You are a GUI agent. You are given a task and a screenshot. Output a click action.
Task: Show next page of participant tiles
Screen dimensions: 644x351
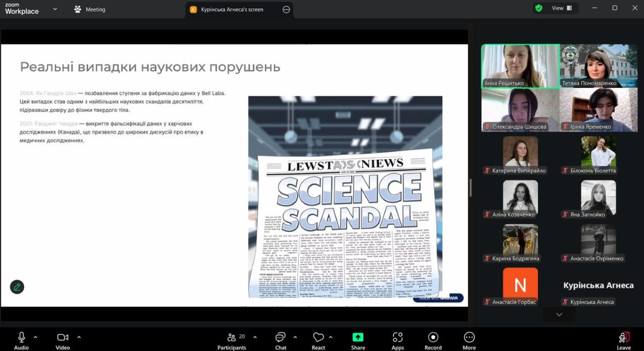pyautogui.click(x=559, y=315)
